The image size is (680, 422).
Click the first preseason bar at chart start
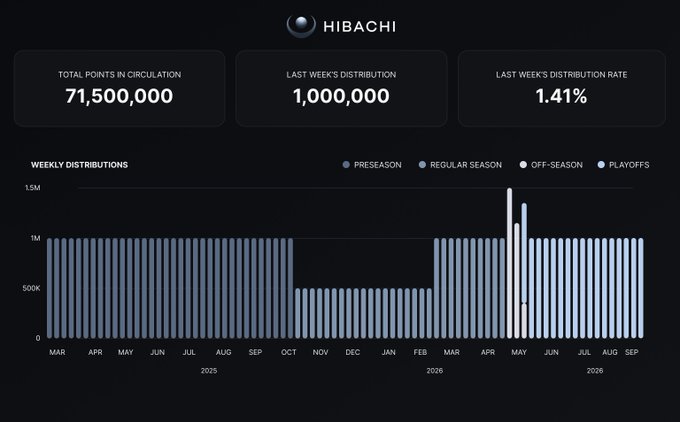[x=49, y=288]
